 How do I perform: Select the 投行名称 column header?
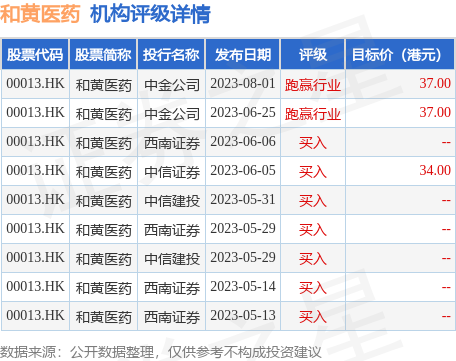pyautogui.click(x=171, y=55)
